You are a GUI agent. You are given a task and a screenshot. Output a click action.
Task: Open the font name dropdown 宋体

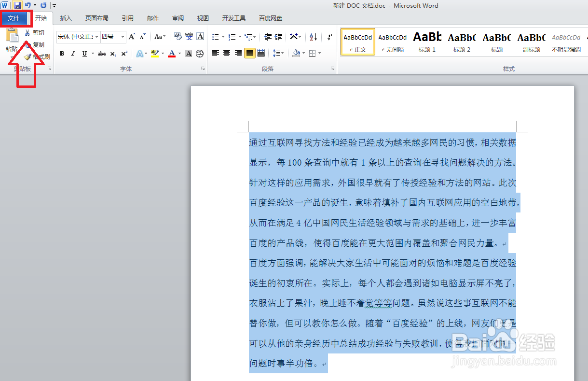coord(97,37)
